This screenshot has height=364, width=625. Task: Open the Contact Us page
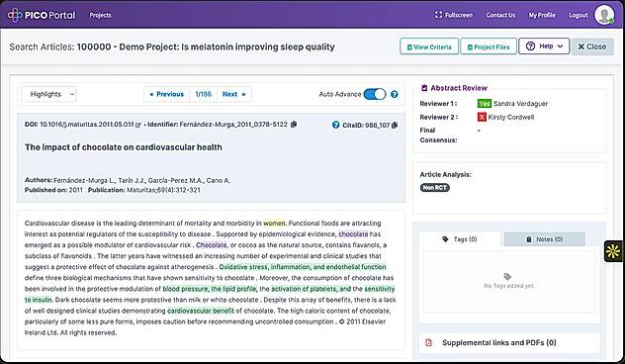(x=500, y=15)
